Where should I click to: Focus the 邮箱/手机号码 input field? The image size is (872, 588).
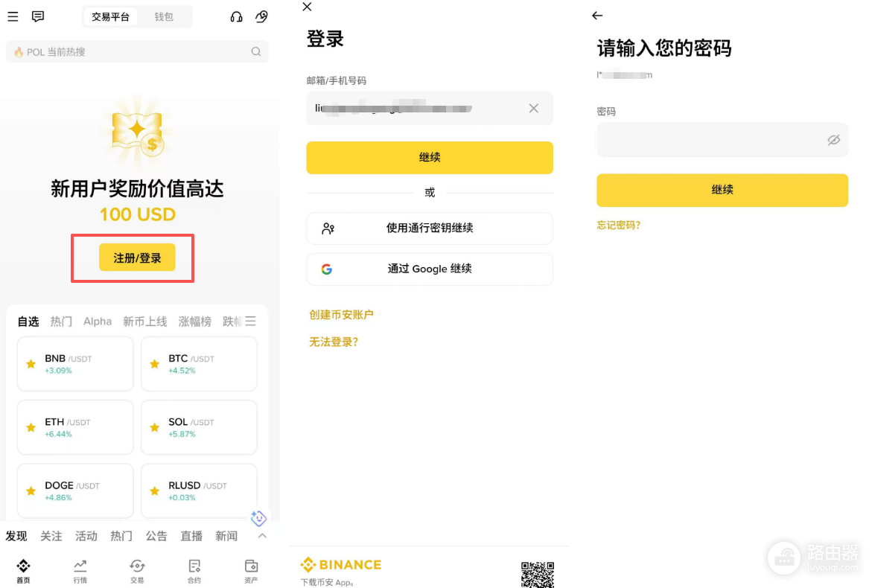pos(430,109)
